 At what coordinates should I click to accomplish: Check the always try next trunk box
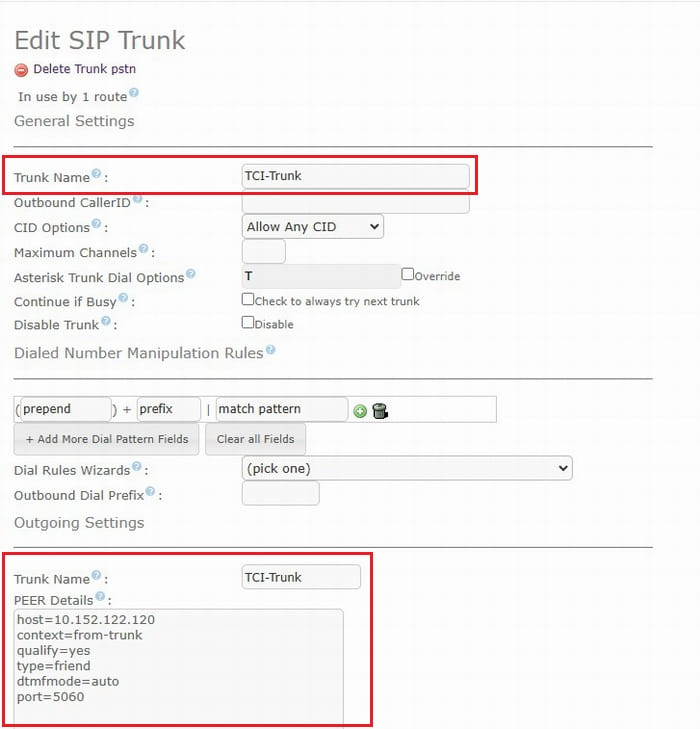tap(248, 299)
